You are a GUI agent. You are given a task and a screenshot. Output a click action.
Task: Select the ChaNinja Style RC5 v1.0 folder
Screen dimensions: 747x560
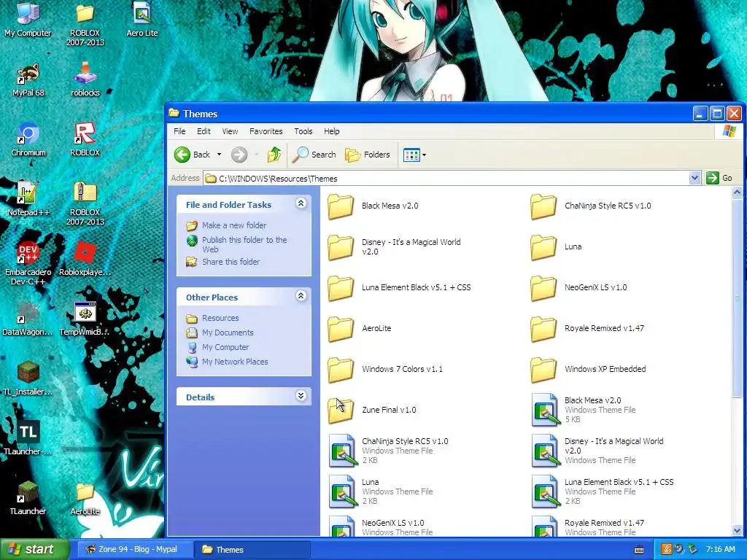pyautogui.click(x=591, y=206)
